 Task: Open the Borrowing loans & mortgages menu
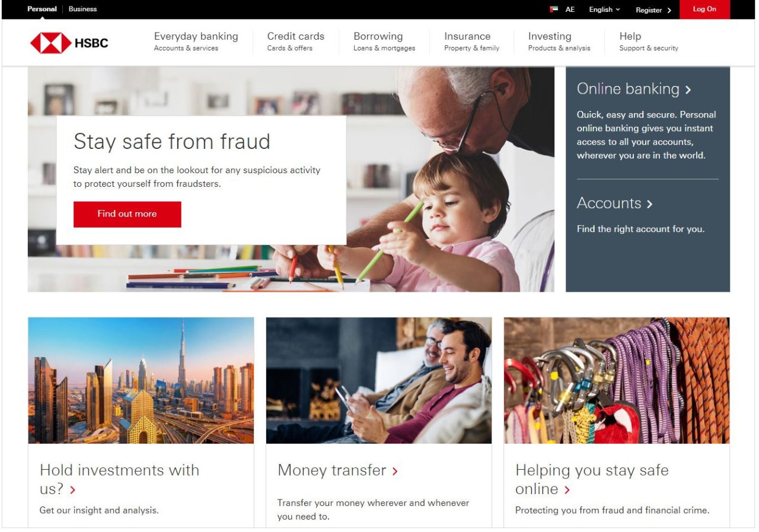384,42
